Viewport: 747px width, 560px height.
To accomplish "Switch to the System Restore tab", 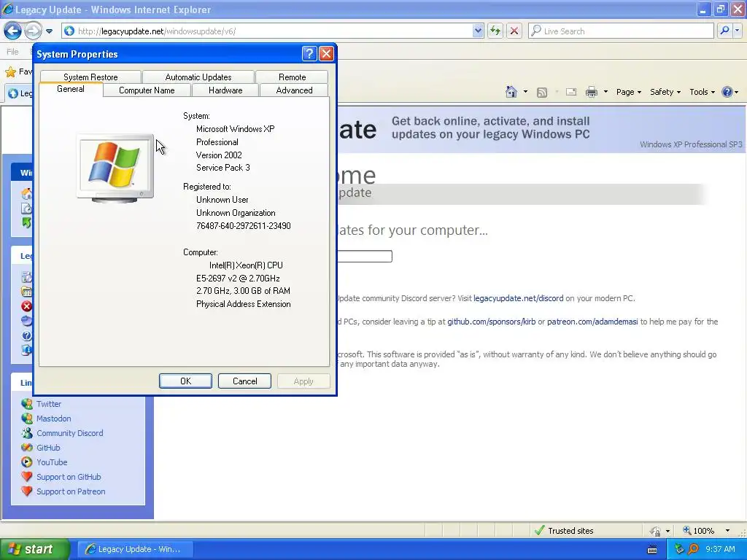I will point(90,77).
